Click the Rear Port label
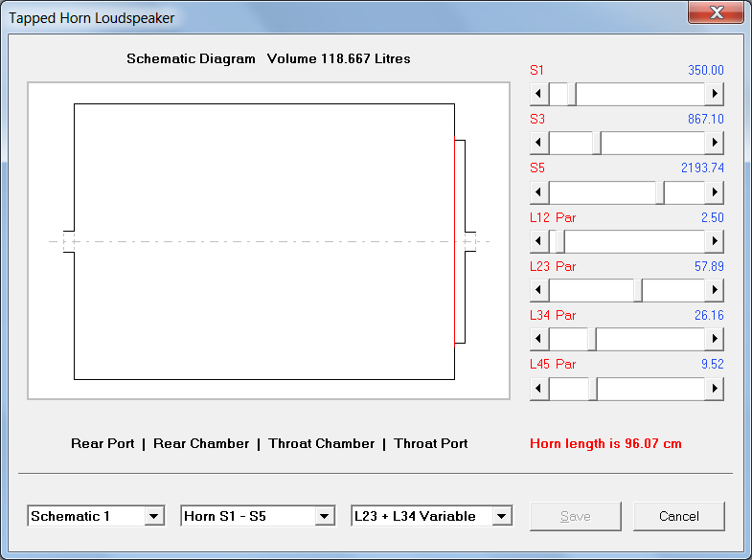This screenshot has height=560, width=752. [x=103, y=443]
